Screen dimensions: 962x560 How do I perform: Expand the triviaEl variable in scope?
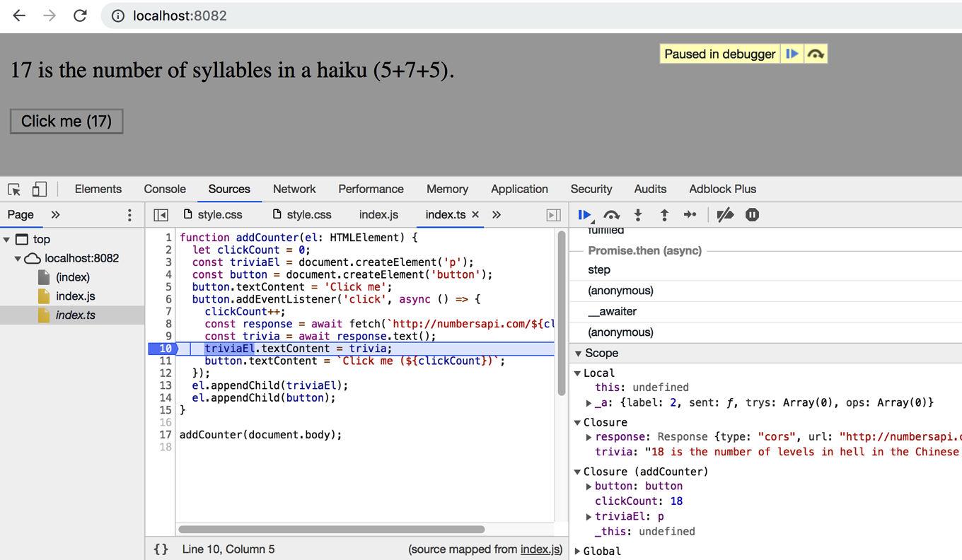coord(589,517)
